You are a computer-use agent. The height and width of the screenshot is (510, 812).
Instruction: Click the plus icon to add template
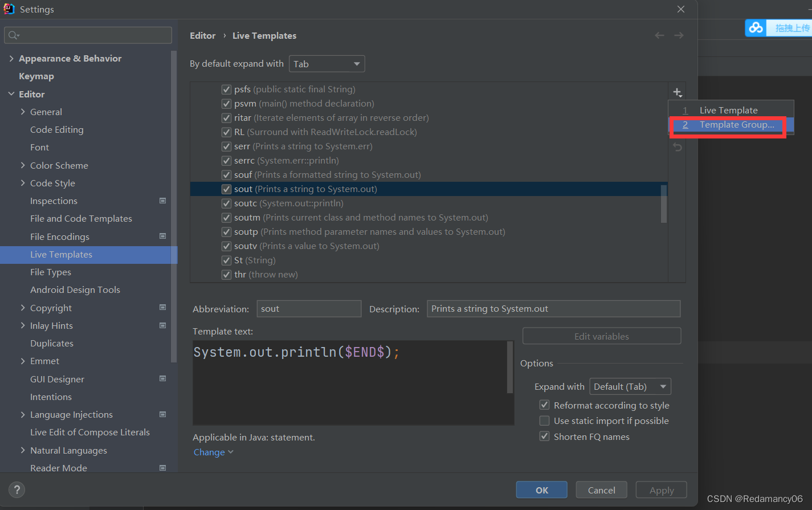(677, 92)
